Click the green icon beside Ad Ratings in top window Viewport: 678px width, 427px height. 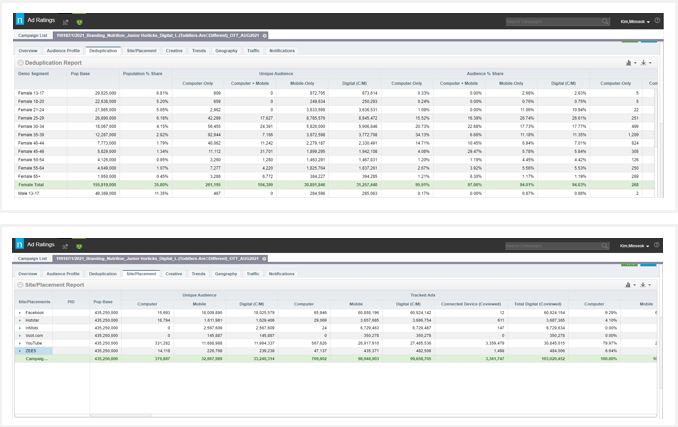pos(79,21)
